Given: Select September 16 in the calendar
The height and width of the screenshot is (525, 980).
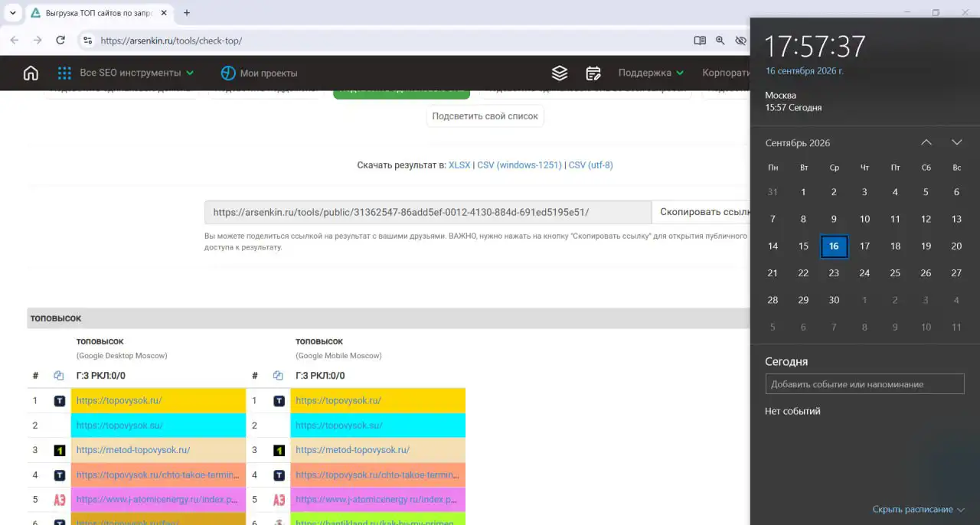Looking at the screenshot, I should pos(834,246).
